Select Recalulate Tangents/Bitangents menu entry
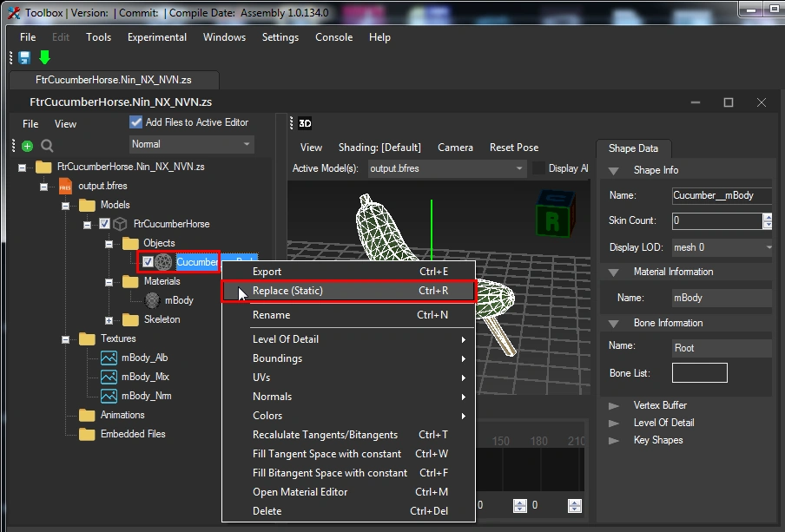785x532 pixels. (348, 435)
